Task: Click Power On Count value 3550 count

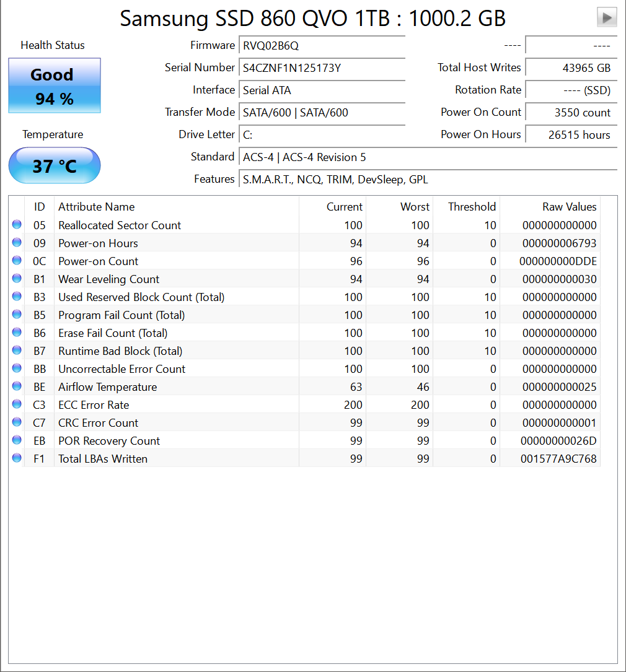Action: [x=571, y=112]
